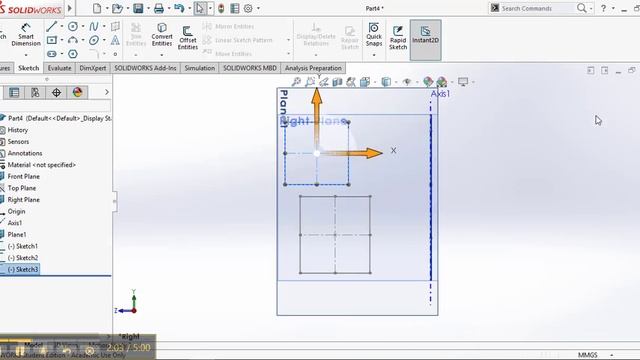640x360 pixels.
Task: Select Axis1 in the feature tree
Action: [15, 223]
